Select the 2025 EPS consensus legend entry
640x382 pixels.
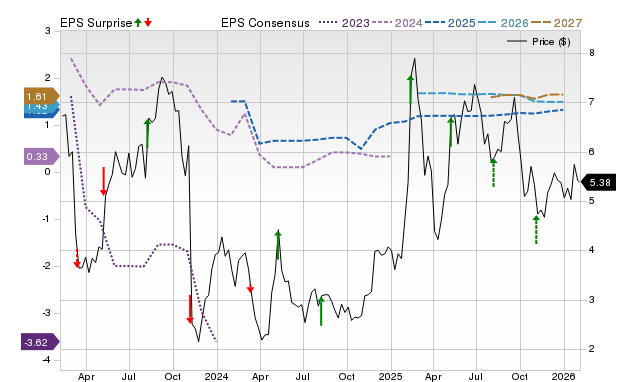click(x=450, y=23)
